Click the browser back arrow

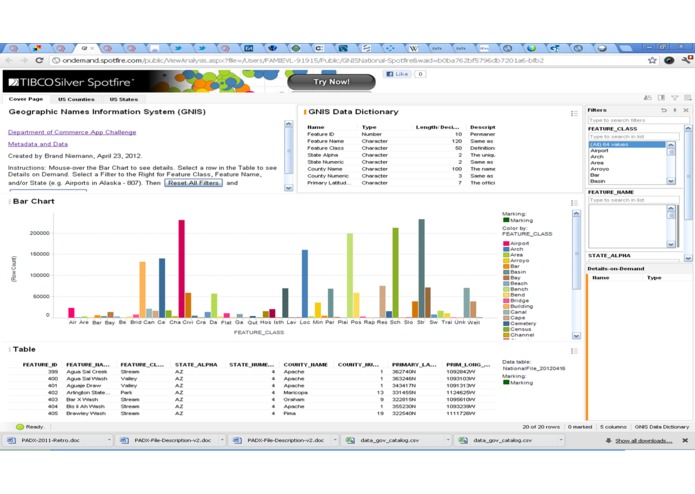point(9,60)
